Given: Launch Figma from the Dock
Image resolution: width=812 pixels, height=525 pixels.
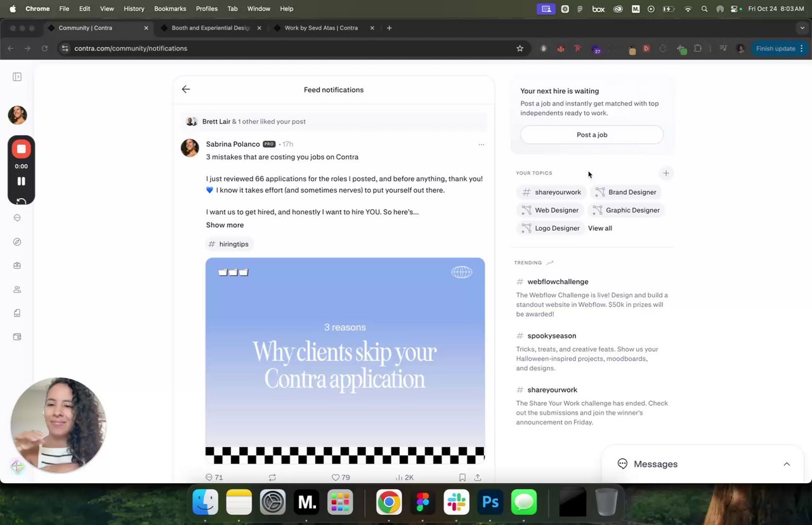Looking at the screenshot, I should [x=422, y=503].
